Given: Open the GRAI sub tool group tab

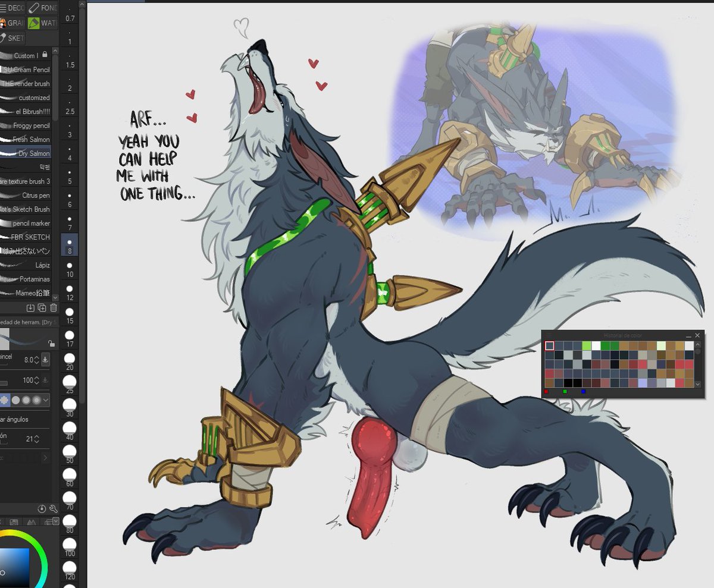Looking at the screenshot, I should tap(12, 23).
